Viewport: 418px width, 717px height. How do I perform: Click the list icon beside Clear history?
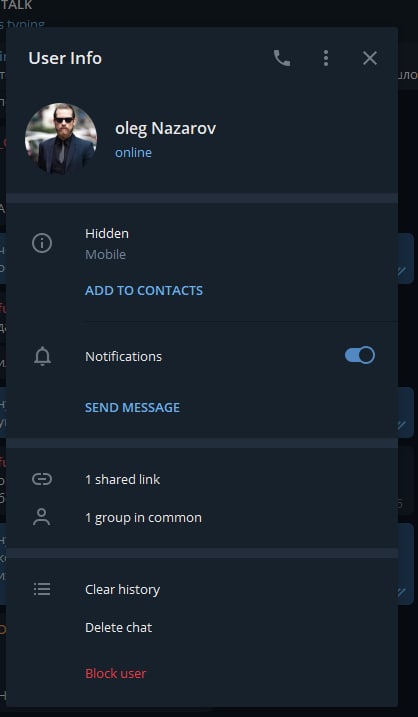[42, 589]
